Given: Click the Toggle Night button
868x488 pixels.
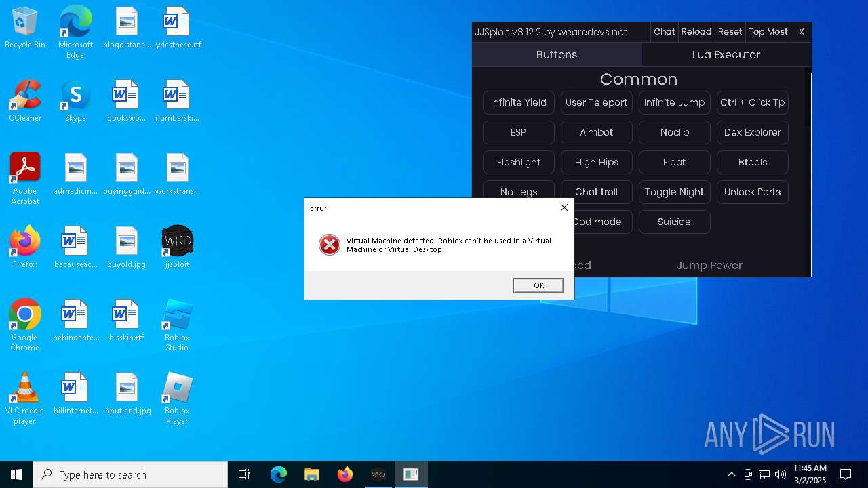Looking at the screenshot, I should (675, 192).
